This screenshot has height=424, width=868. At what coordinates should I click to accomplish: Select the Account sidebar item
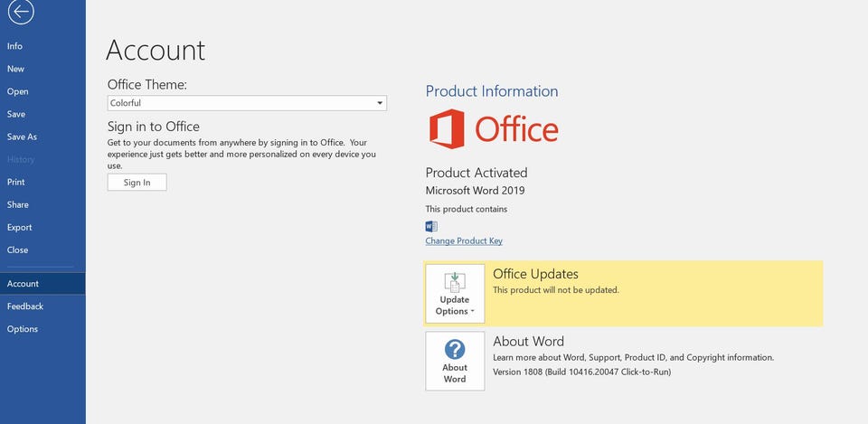click(42, 283)
